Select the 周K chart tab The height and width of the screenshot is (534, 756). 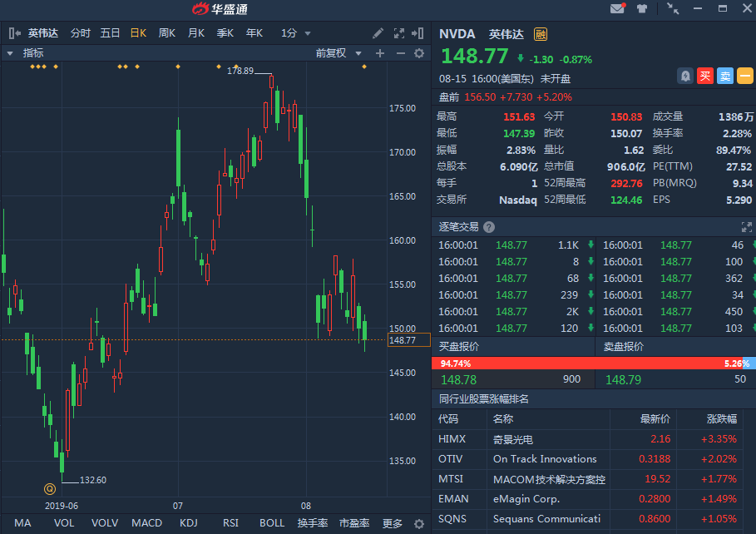(x=167, y=33)
